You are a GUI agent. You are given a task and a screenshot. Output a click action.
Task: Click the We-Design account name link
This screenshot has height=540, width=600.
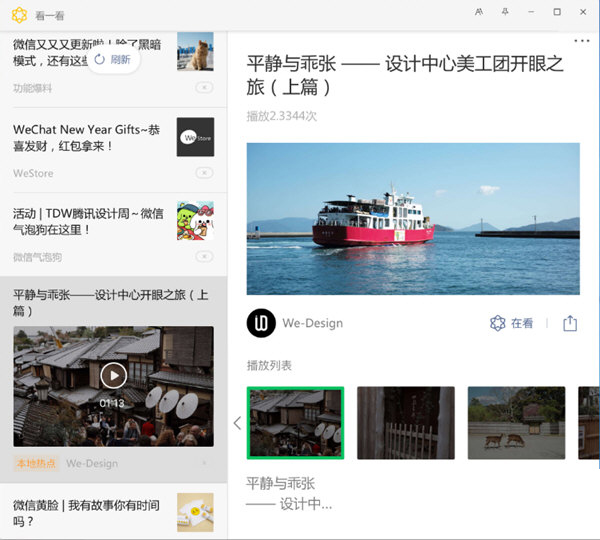click(313, 323)
